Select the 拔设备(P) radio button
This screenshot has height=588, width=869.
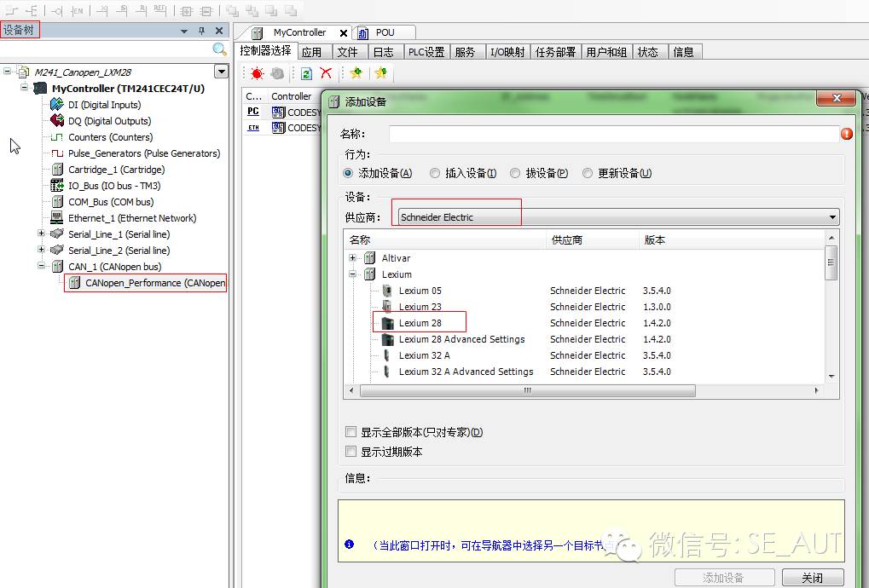click(x=515, y=173)
